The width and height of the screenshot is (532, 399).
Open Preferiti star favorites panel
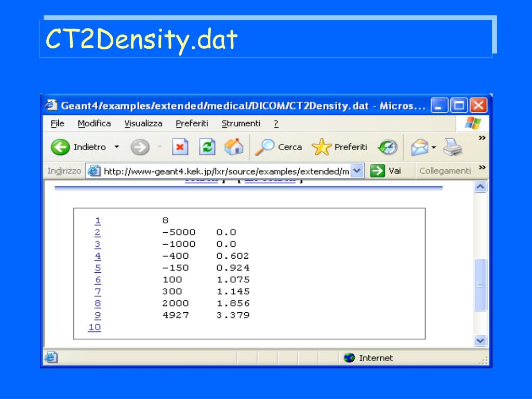(x=321, y=147)
